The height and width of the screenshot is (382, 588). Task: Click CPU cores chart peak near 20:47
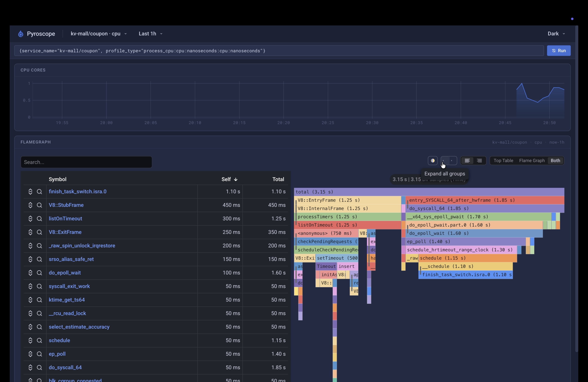click(521, 83)
